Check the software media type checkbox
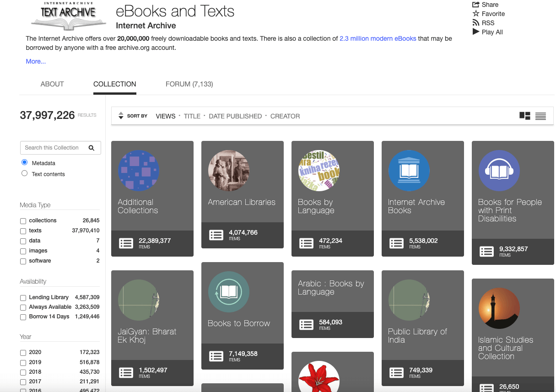The width and height of the screenshot is (556, 392). point(23,261)
